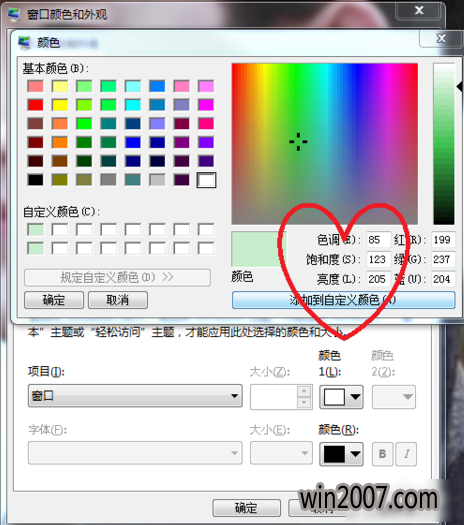464x525 pixels.
Task: Open the 字体 font dropdown
Action: pos(135,453)
